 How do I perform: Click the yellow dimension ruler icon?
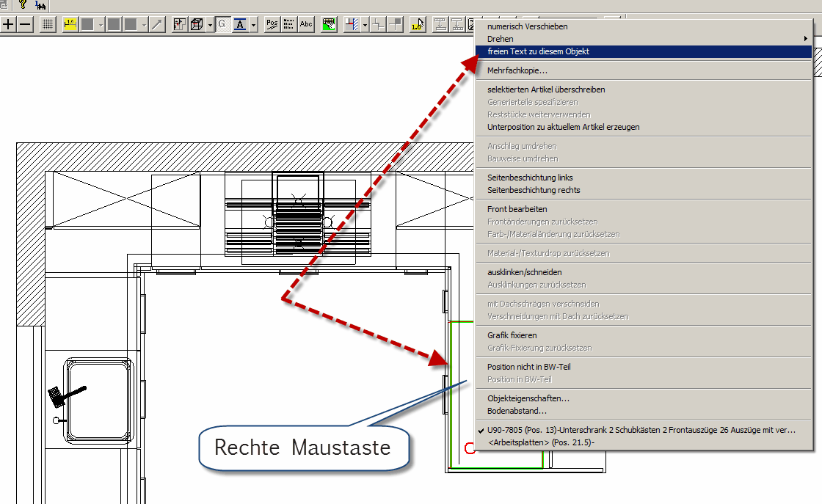click(x=70, y=24)
